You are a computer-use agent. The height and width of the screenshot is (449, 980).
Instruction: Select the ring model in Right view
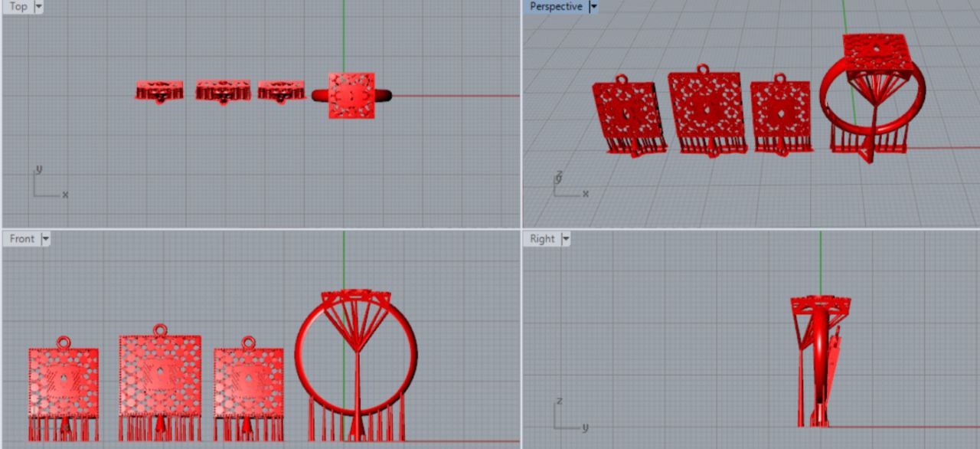click(819, 360)
